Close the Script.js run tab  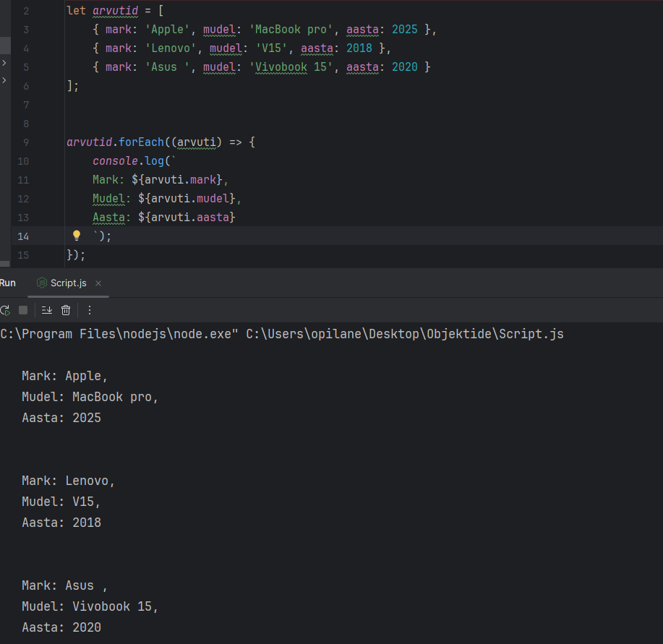pyautogui.click(x=98, y=283)
